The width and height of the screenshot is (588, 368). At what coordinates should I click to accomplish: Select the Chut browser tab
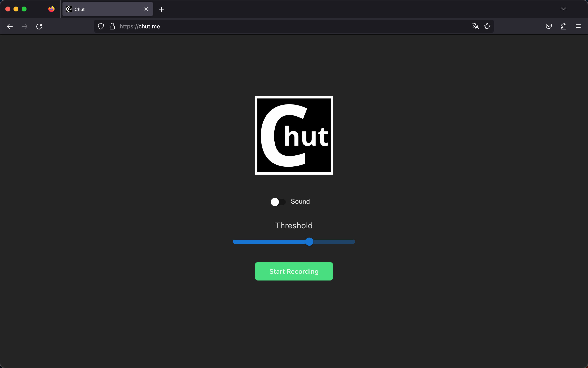108,9
